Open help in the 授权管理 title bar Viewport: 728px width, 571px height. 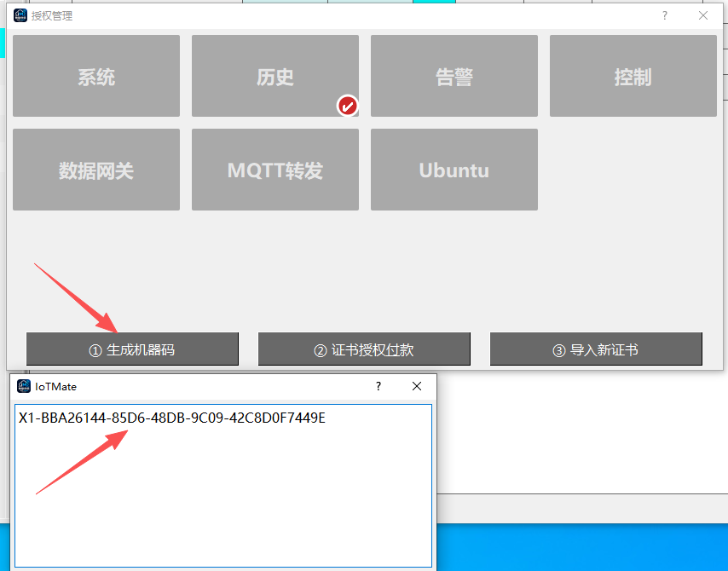click(665, 15)
